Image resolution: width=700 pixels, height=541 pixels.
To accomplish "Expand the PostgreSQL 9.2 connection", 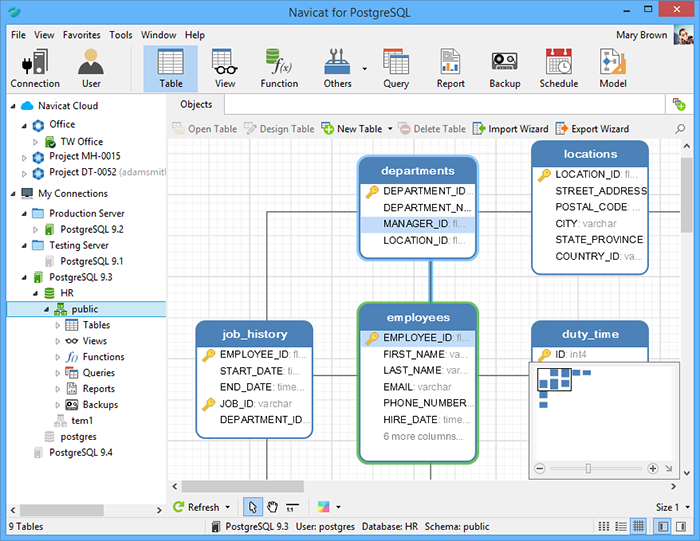I will (x=35, y=230).
